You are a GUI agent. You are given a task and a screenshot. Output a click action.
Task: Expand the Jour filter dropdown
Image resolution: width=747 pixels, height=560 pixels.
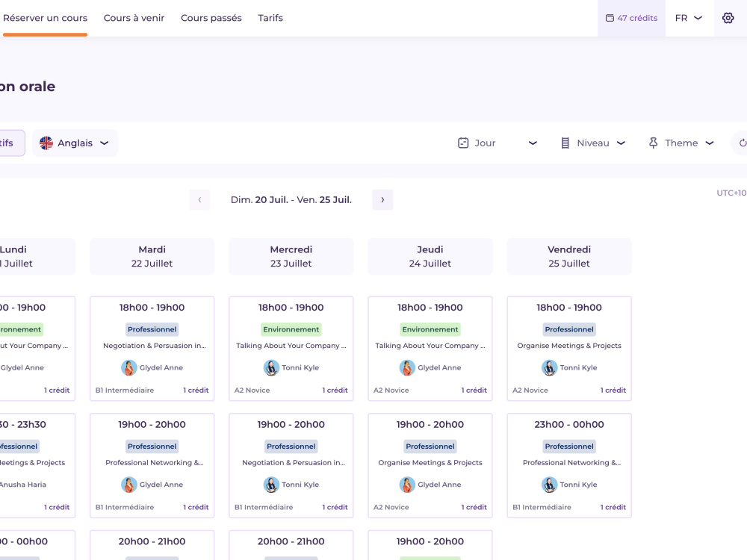pyautogui.click(x=498, y=143)
